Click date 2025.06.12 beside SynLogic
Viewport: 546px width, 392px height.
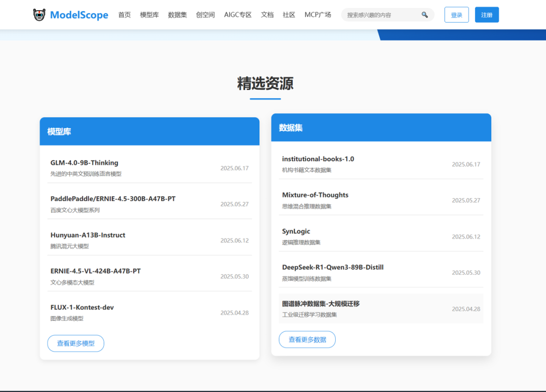[x=466, y=237]
